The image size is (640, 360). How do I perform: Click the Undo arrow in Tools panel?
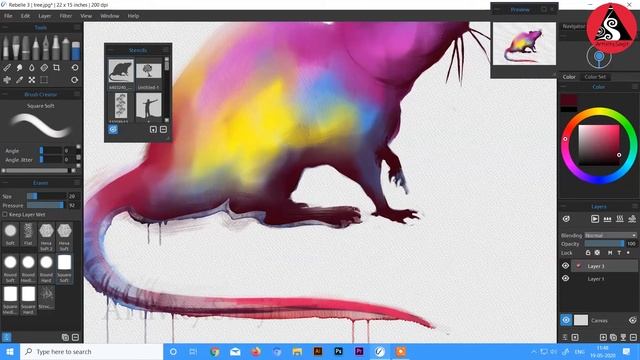tap(75, 68)
